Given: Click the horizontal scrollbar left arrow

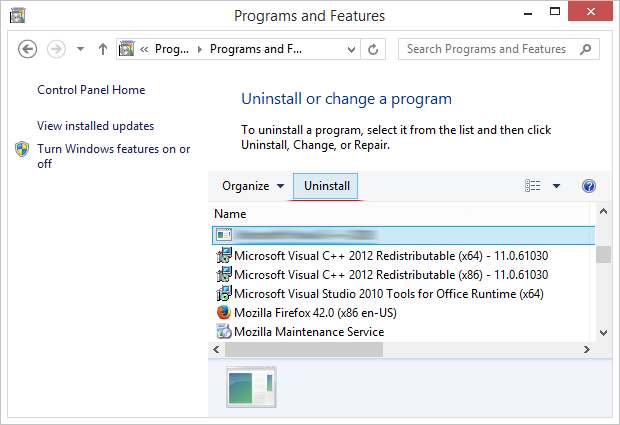Looking at the screenshot, I should pos(216,349).
